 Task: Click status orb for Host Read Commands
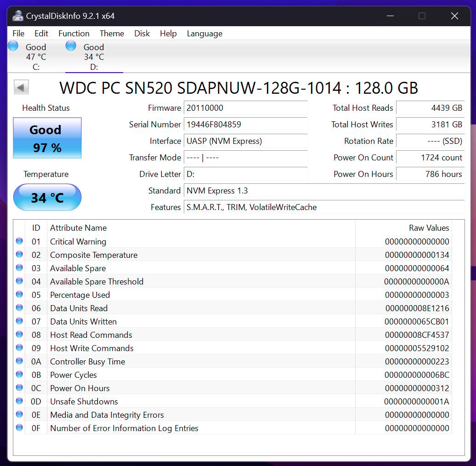click(x=19, y=335)
